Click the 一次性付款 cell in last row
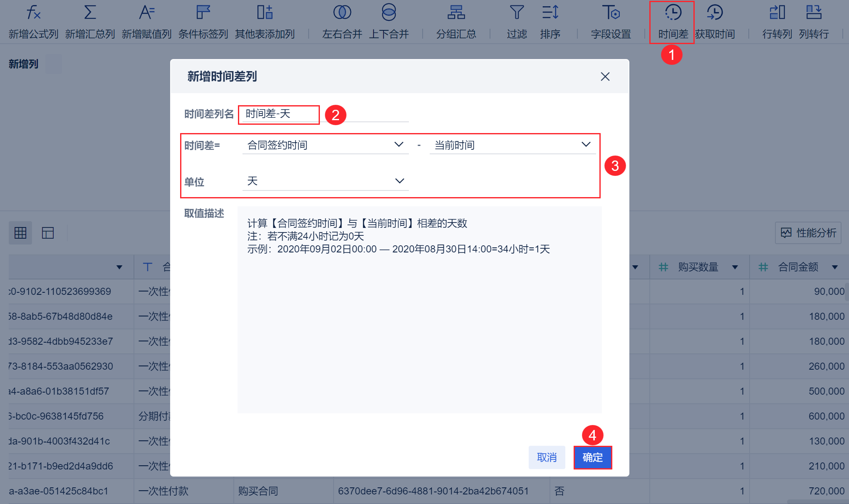The width and height of the screenshot is (849, 504). pos(183,491)
